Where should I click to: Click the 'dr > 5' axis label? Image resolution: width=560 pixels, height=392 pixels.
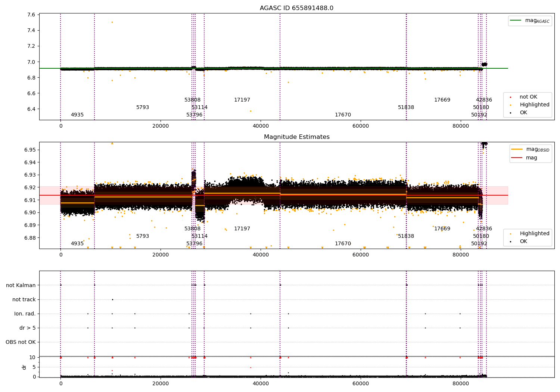point(28,328)
